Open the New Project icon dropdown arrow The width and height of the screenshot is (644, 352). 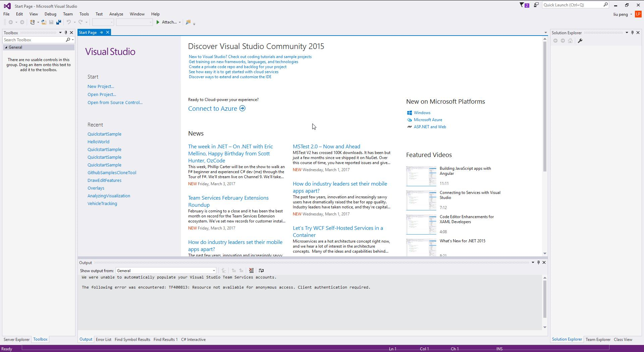38,22
